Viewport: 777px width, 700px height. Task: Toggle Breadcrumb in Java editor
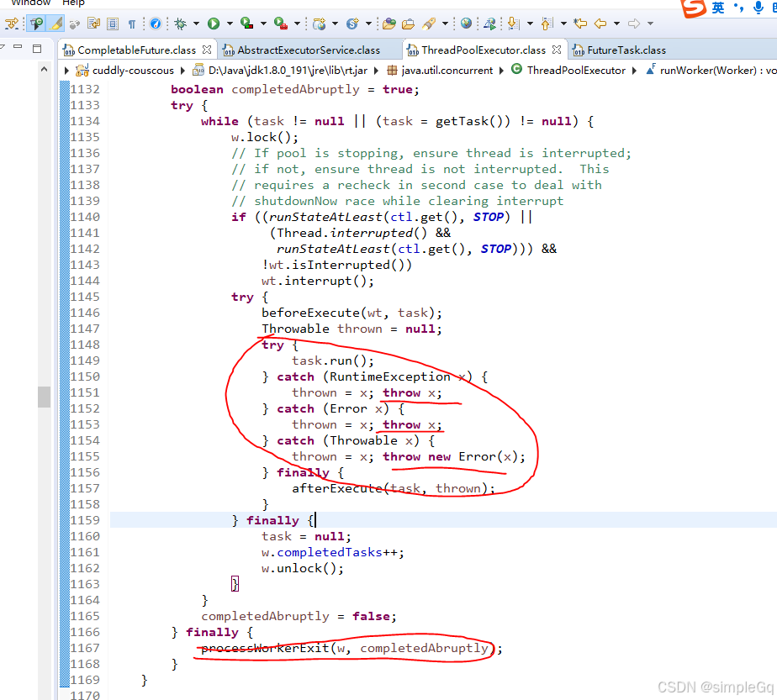point(36,24)
